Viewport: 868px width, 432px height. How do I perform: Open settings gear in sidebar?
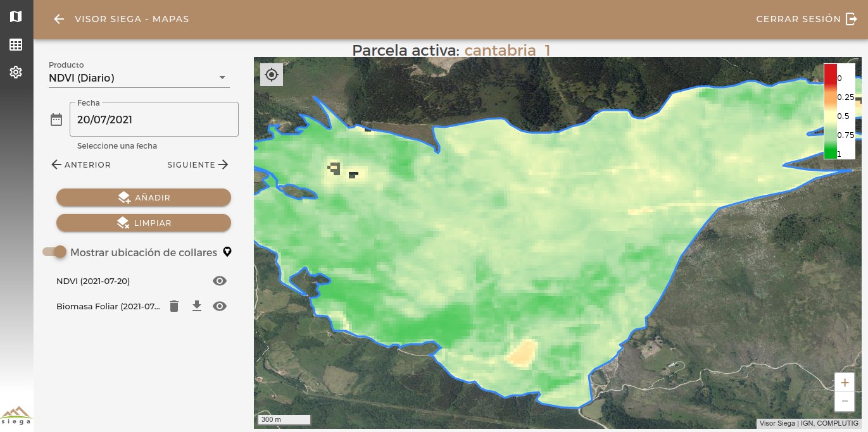(x=16, y=72)
